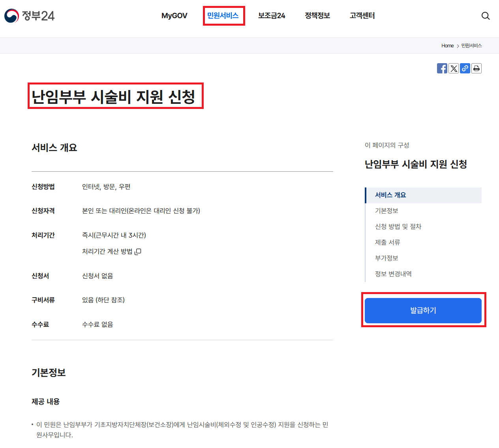Screen dimensions: 499x448
Task: Click the 정부24 logo icon
Action: (x=10, y=16)
